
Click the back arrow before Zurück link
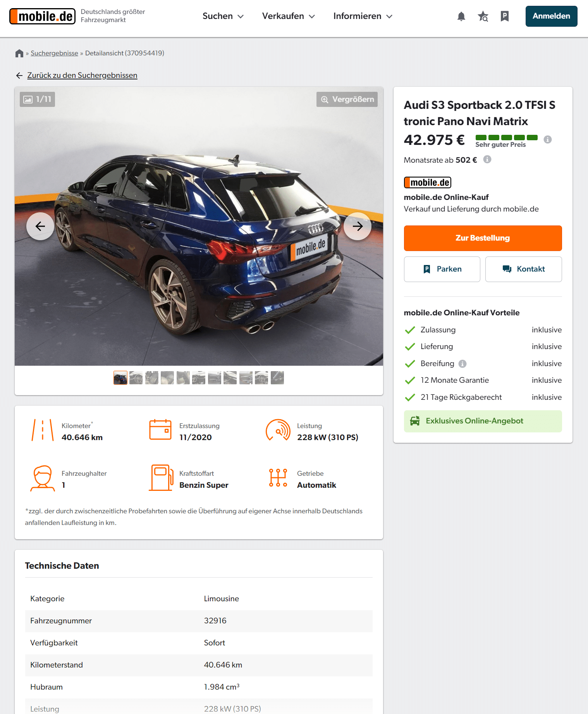(19, 76)
